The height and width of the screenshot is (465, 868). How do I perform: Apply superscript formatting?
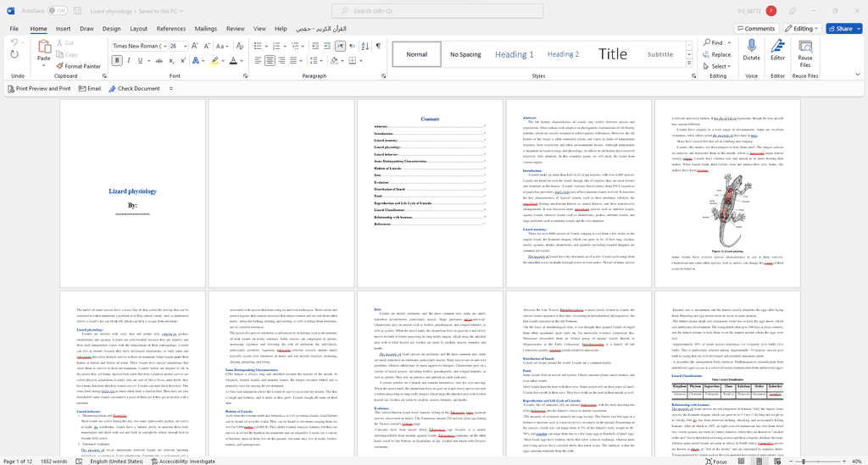point(183,60)
